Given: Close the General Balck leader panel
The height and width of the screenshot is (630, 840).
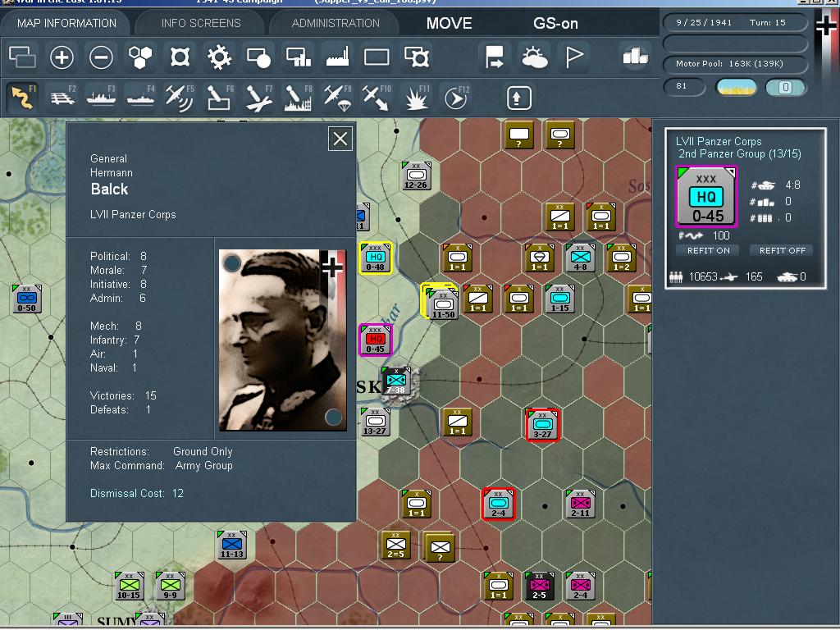Looking at the screenshot, I should (x=340, y=139).
